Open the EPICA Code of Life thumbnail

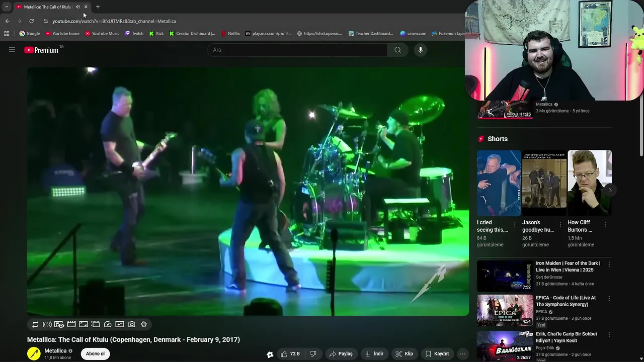tap(505, 310)
